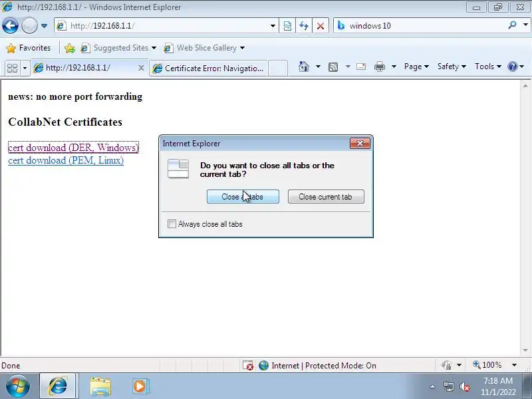Click the greyed-out forward navigation button
The image size is (532, 399).
click(x=29, y=25)
